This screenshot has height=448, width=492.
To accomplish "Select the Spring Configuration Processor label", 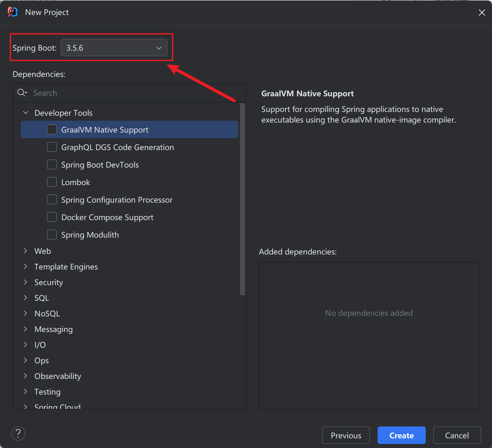I will pos(117,200).
